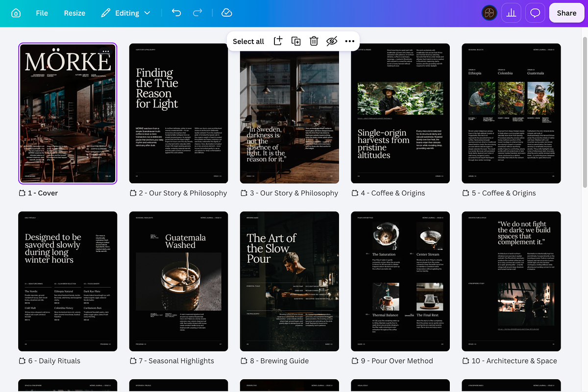Click the '8 - Brewing Guide' title
This screenshot has width=588, height=392.
pos(279,361)
